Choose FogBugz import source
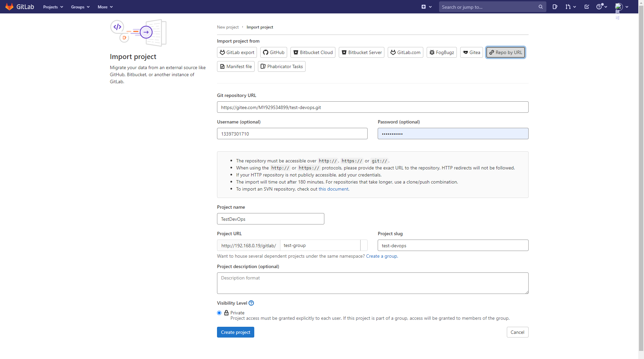The width and height of the screenshot is (644, 359). click(442, 52)
